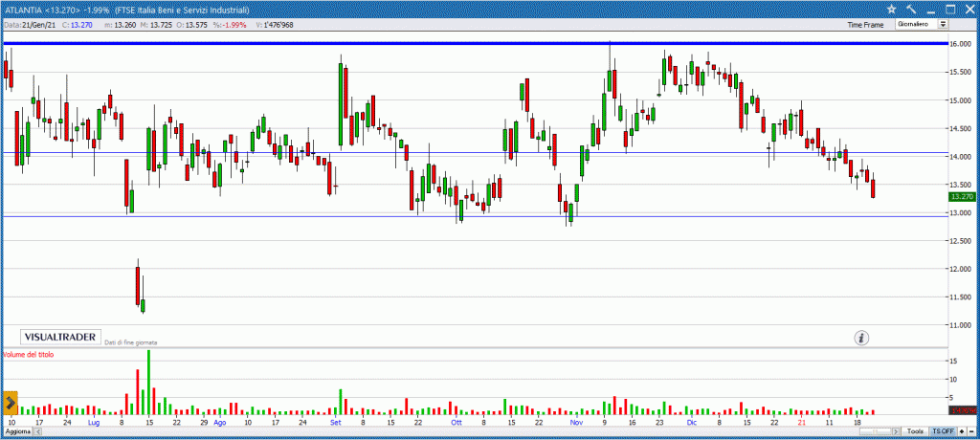Expand side panel with orange arrow
This screenshot has height=440, width=980.
(11, 403)
